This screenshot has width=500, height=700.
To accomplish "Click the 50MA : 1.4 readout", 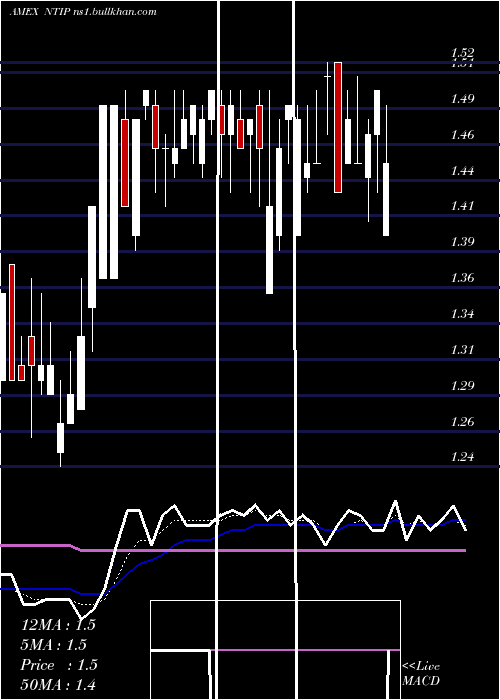I will click(58, 684).
